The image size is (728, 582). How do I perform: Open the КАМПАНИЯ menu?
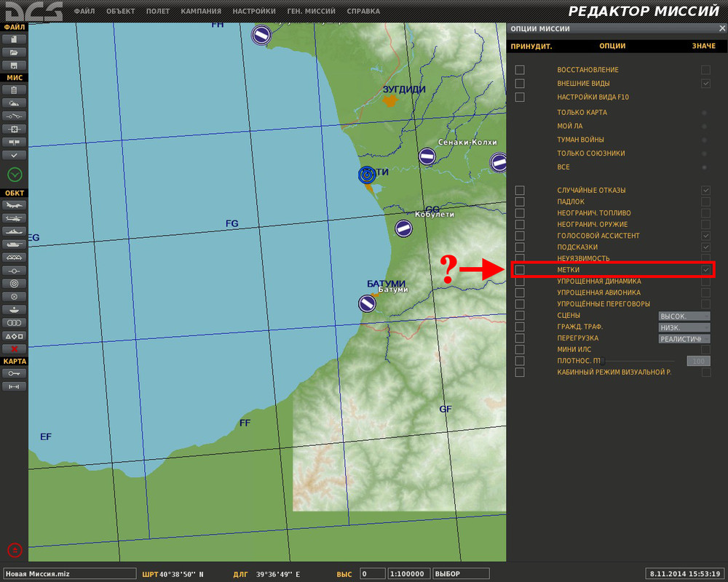point(201,11)
